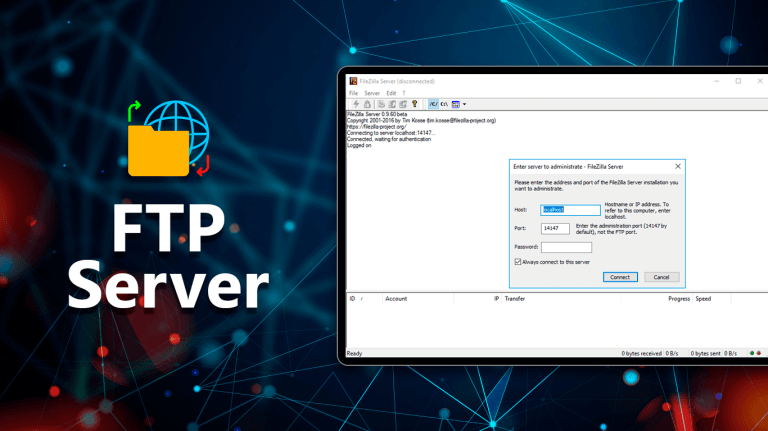Click the colorful list sorting toolbar icon

pos(456,104)
